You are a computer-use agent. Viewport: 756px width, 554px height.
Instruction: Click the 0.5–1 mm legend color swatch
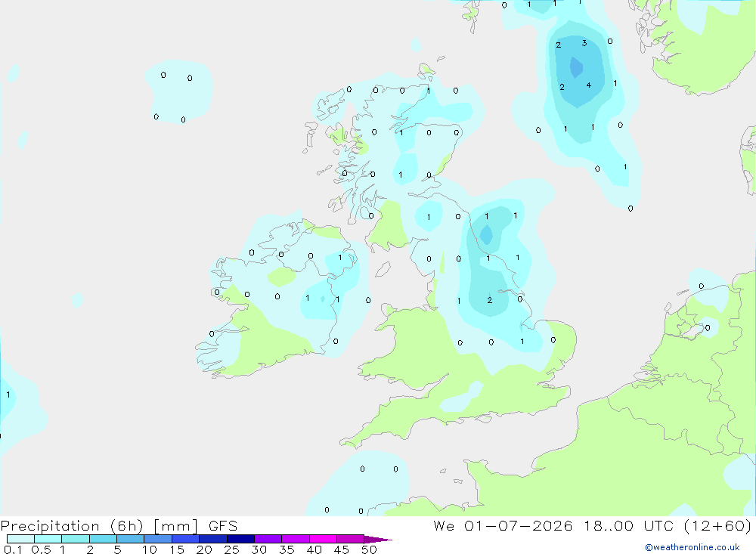(x=48, y=539)
